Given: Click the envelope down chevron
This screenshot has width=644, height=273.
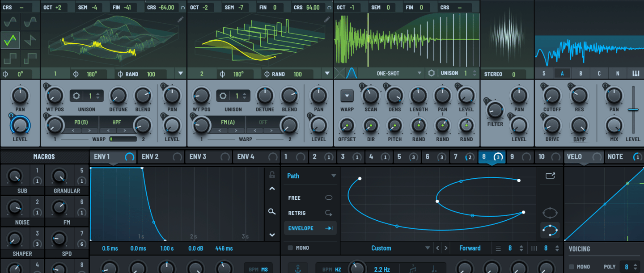Looking at the screenshot, I should [272, 235].
